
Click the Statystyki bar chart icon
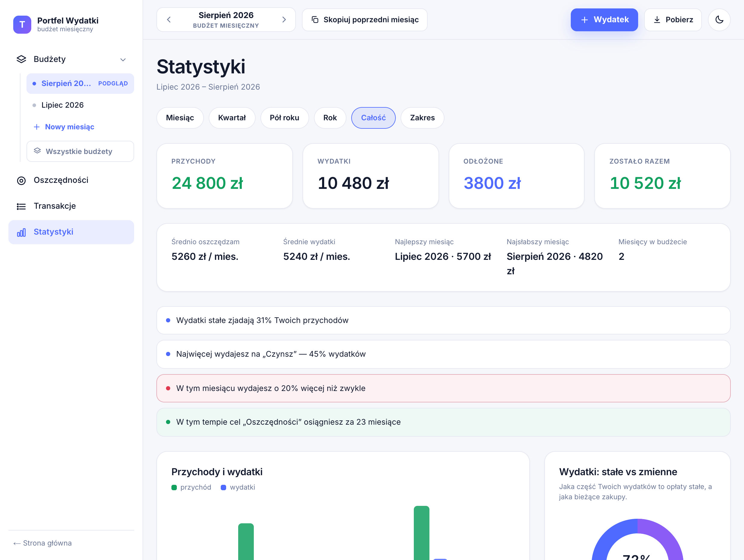click(x=21, y=232)
